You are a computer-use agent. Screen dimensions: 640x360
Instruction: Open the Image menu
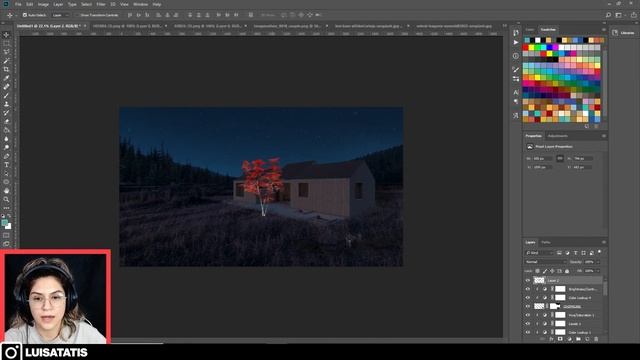(43, 4)
